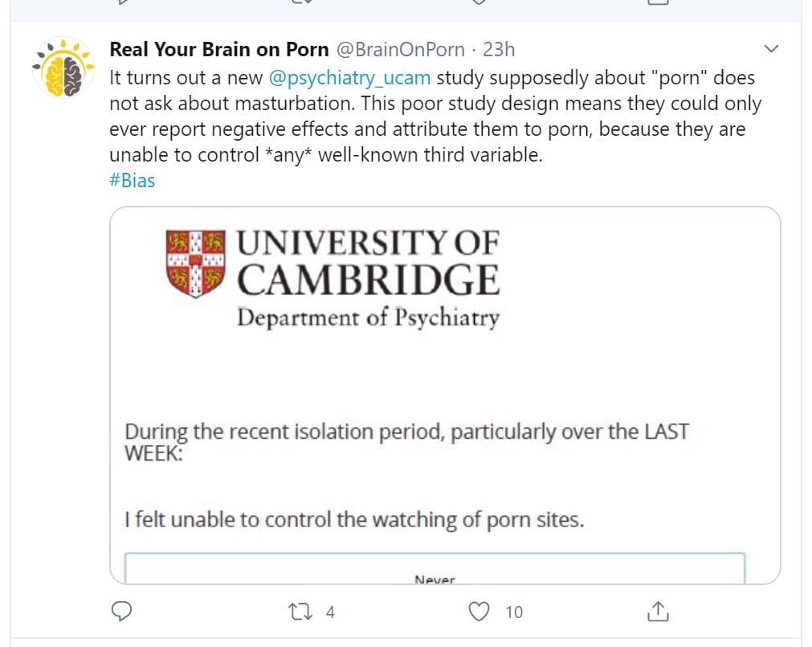Open the Real Your Brain on Porn profile name
812x647 pixels.
[x=218, y=50]
